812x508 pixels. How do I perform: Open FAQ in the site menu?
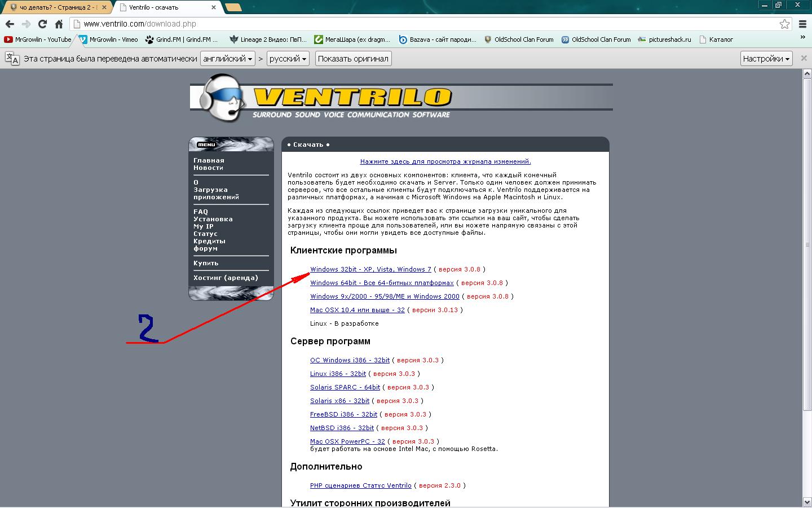(201, 212)
